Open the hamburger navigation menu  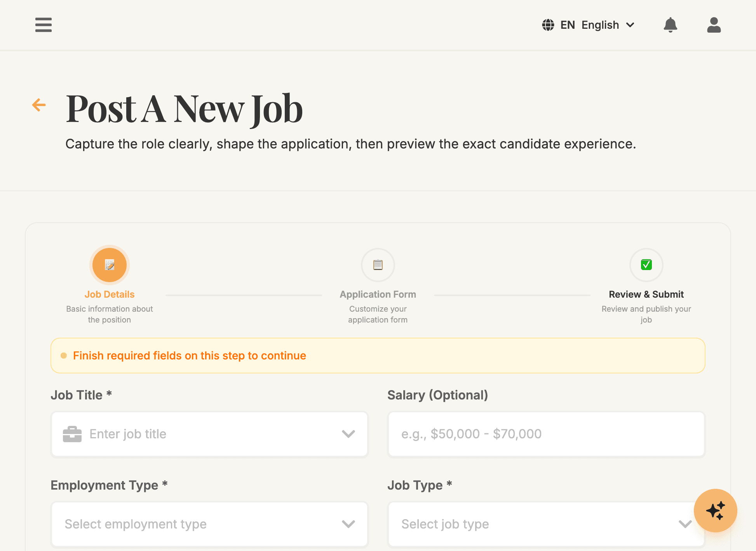pyautogui.click(x=43, y=25)
